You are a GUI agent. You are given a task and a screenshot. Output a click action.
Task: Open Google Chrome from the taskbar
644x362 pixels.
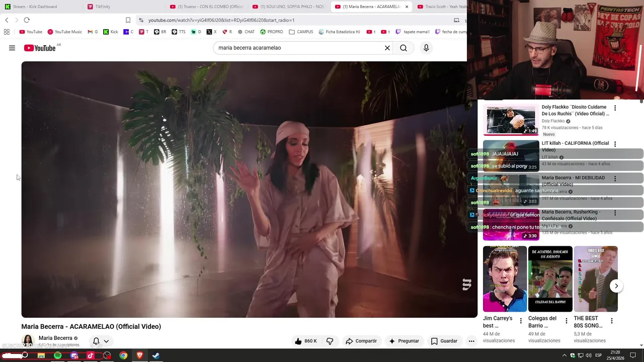tap(123, 355)
